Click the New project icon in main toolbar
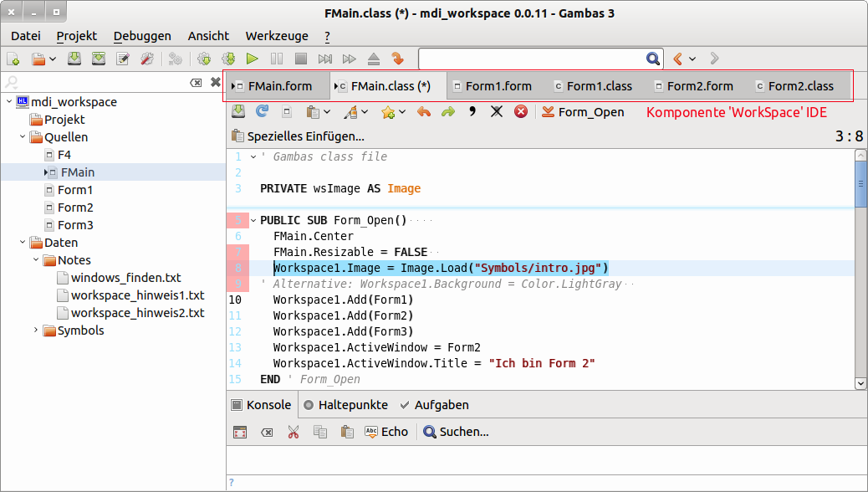This screenshot has width=868, height=492. (x=13, y=59)
